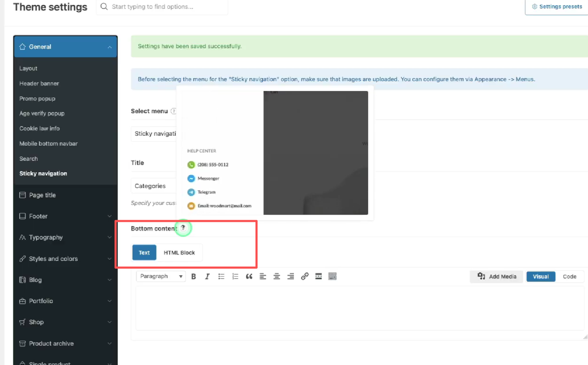Click the Add Media button
The height and width of the screenshot is (365, 588).
[x=496, y=276]
